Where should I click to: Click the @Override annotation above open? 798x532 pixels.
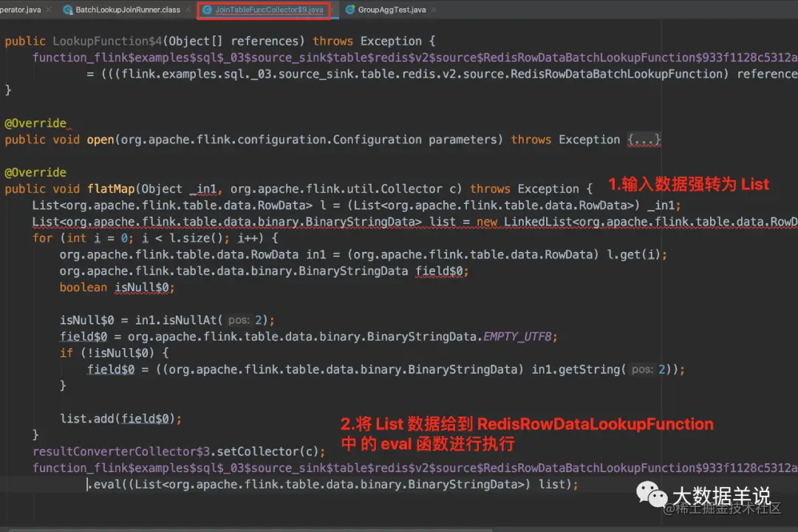pyautogui.click(x=35, y=123)
